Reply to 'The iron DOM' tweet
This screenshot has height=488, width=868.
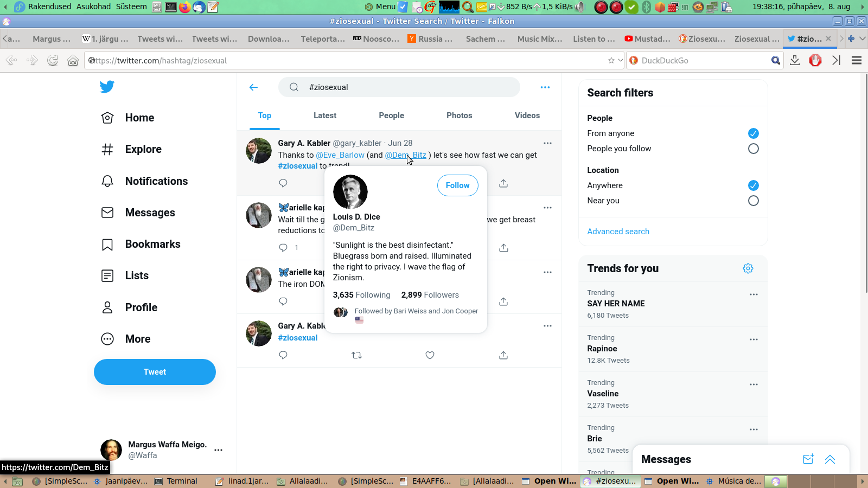click(283, 301)
